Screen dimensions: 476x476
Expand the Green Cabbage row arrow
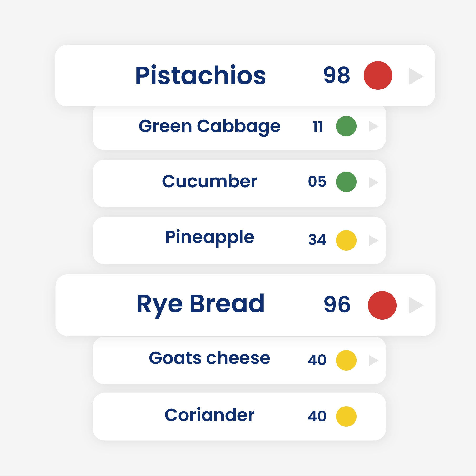pyautogui.click(x=373, y=126)
